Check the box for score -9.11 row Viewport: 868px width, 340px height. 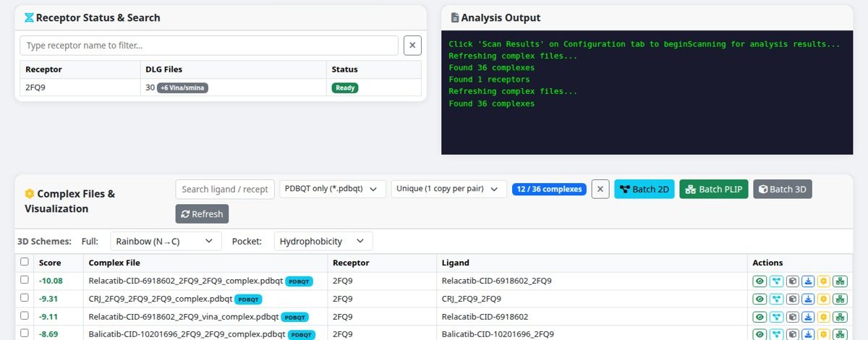[25, 315]
